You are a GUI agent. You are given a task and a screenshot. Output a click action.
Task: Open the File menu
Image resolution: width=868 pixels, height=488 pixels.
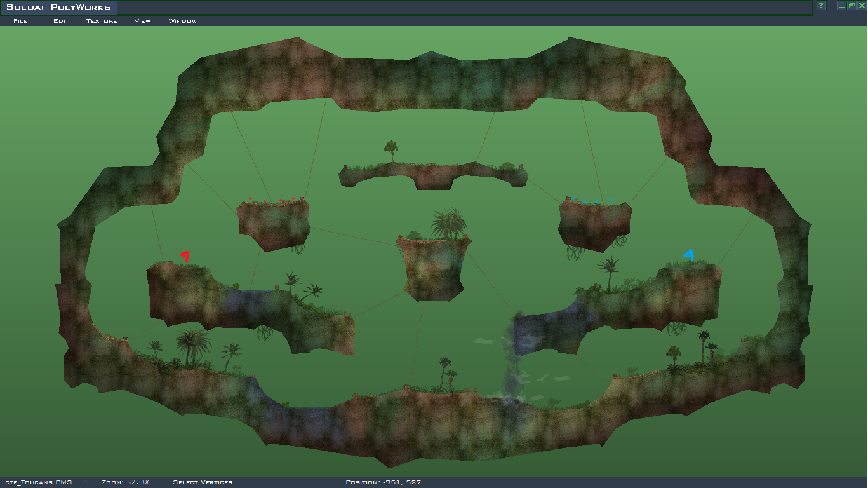pos(20,21)
